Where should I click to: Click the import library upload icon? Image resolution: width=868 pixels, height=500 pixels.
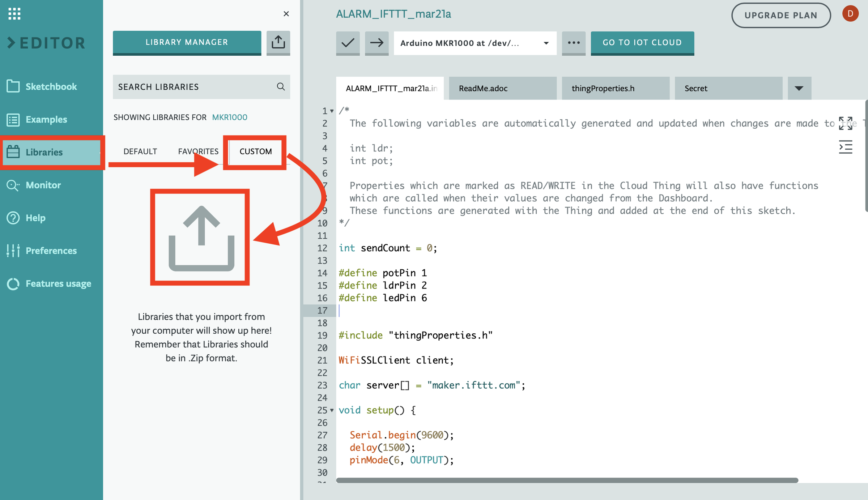[278, 42]
